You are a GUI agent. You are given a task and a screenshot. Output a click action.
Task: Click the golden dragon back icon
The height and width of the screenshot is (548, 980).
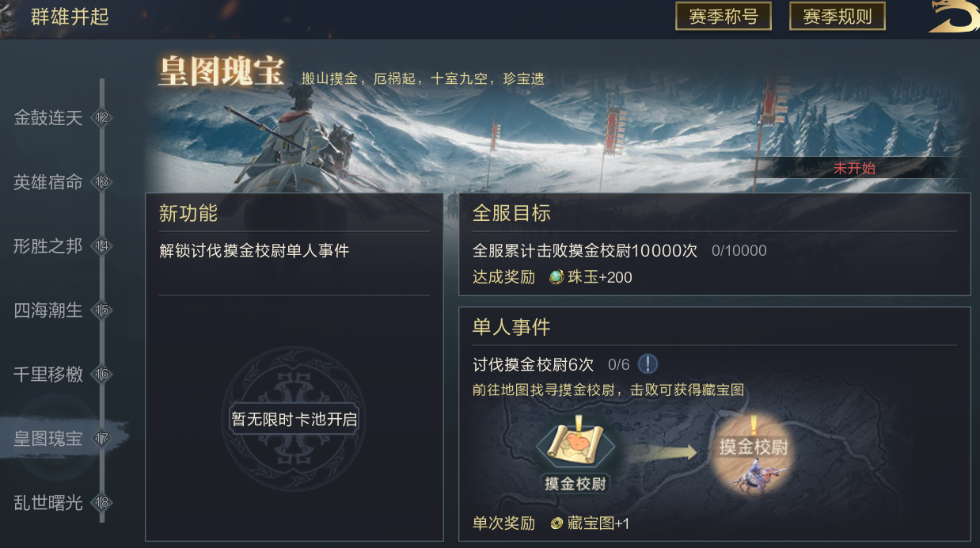click(953, 17)
